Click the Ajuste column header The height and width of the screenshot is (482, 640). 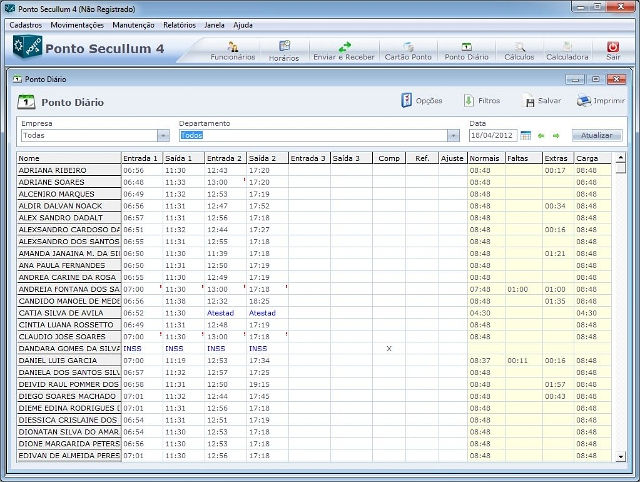[x=452, y=158]
